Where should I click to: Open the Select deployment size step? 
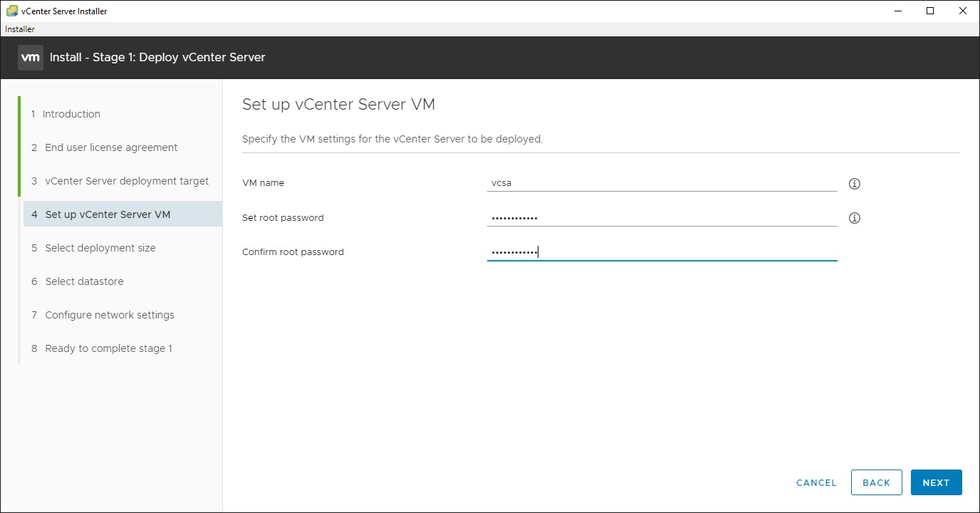click(x=100, y=248)
